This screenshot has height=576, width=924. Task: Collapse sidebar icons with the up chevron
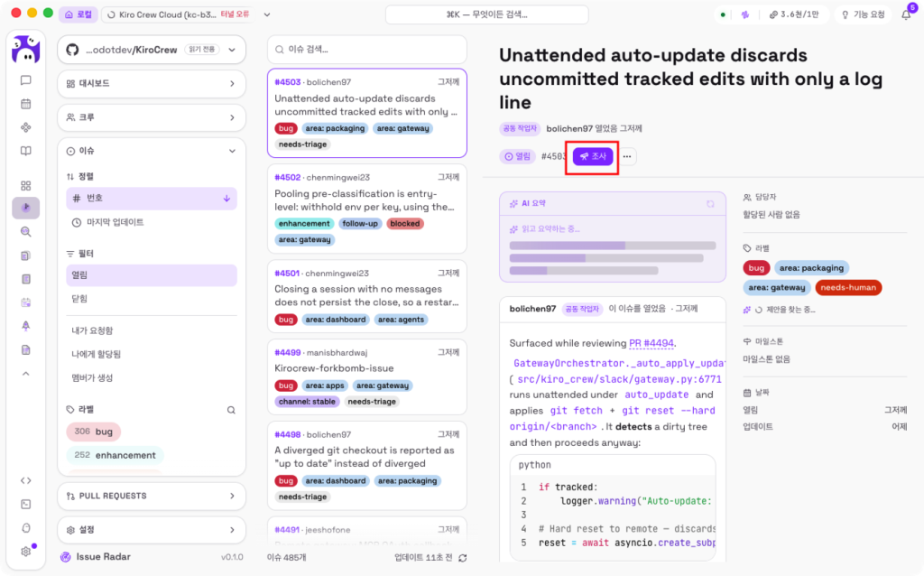coord(26,374)
